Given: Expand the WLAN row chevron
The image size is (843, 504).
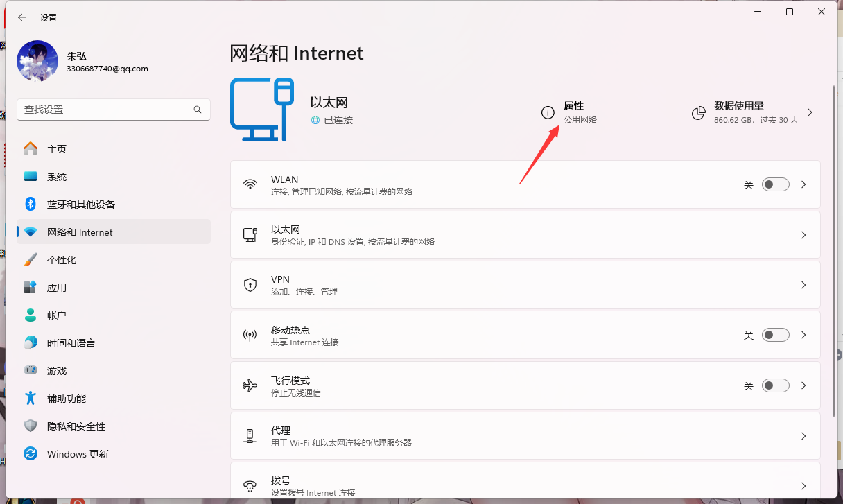Looking at the screenshot, I should pyautogui.click(x=803, y=185).
